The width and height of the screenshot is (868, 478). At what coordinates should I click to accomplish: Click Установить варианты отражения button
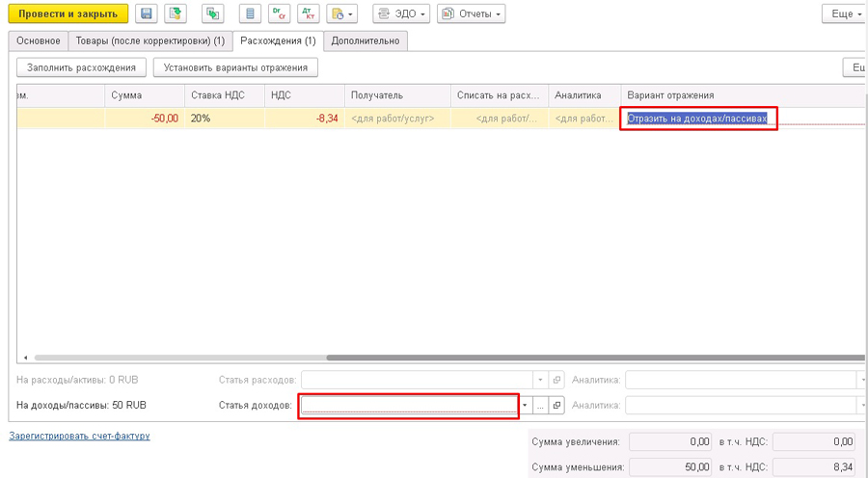coord(235,67)
